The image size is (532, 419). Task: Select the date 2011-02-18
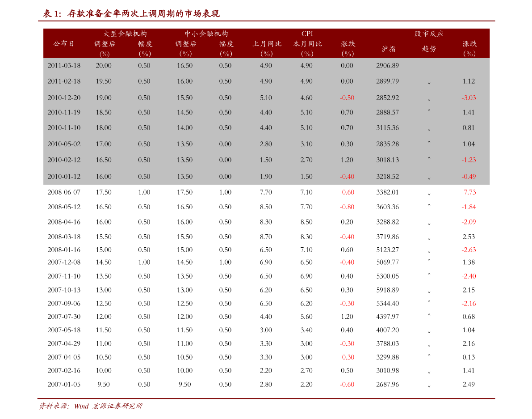(x=64, y=81)
